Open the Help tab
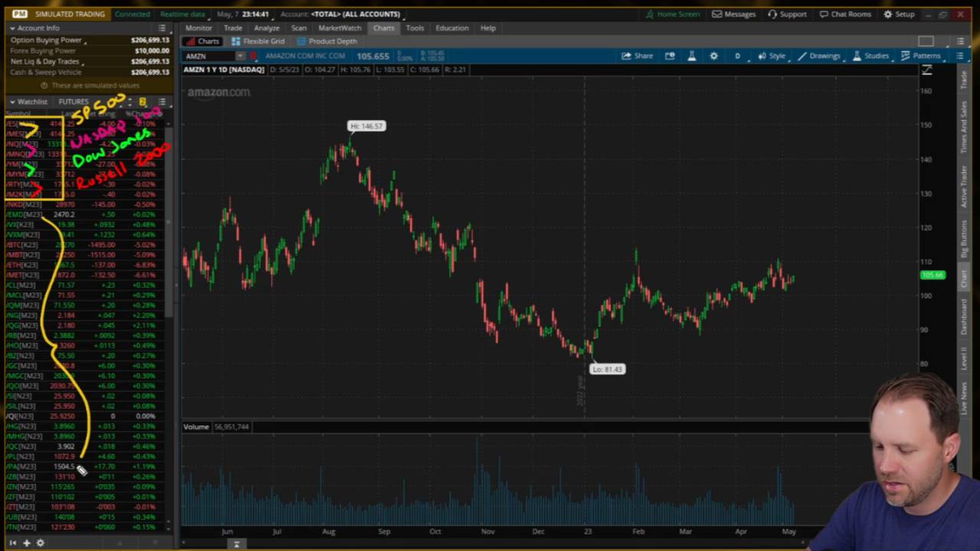The image size is (980, 551). click(488, 28)
